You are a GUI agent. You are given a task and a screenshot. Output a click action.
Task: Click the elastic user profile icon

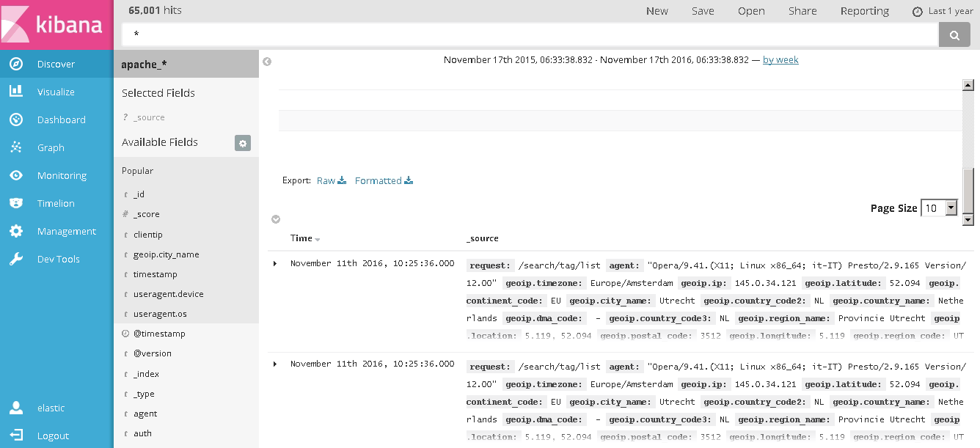(x=16, y=408)
